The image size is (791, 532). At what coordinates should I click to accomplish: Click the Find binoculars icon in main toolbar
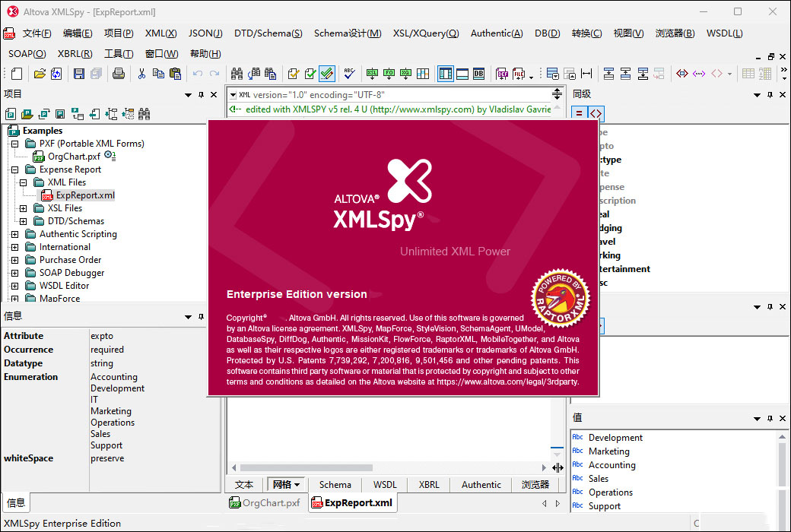(x=237, y=74)
